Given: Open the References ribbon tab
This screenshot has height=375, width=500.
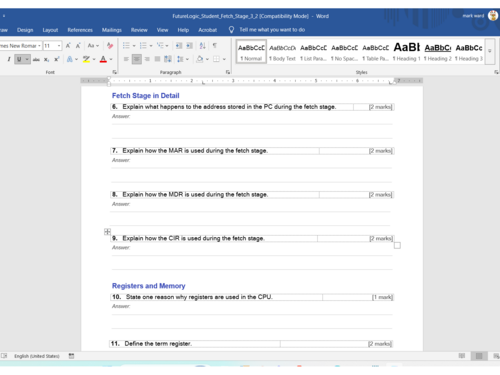Looking at the screenshot, I should (80, 30).
